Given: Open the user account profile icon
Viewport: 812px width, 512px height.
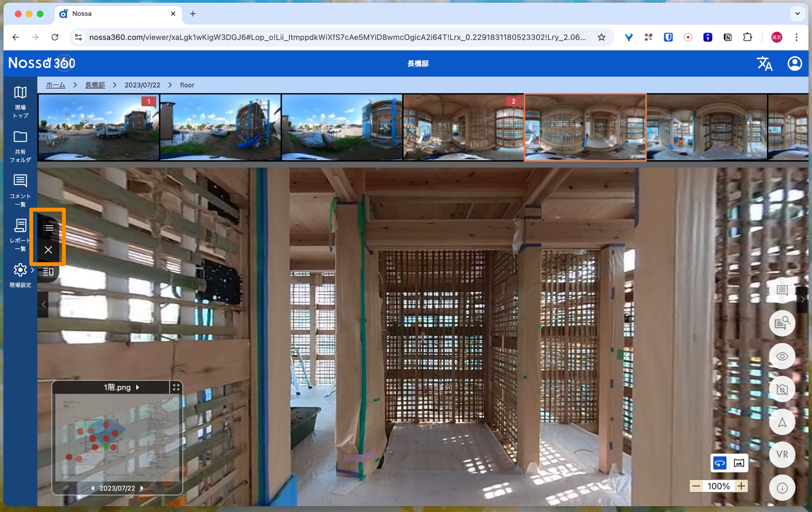Looking at the screenshot, I should pyautogui.click(x=794, y=63).
